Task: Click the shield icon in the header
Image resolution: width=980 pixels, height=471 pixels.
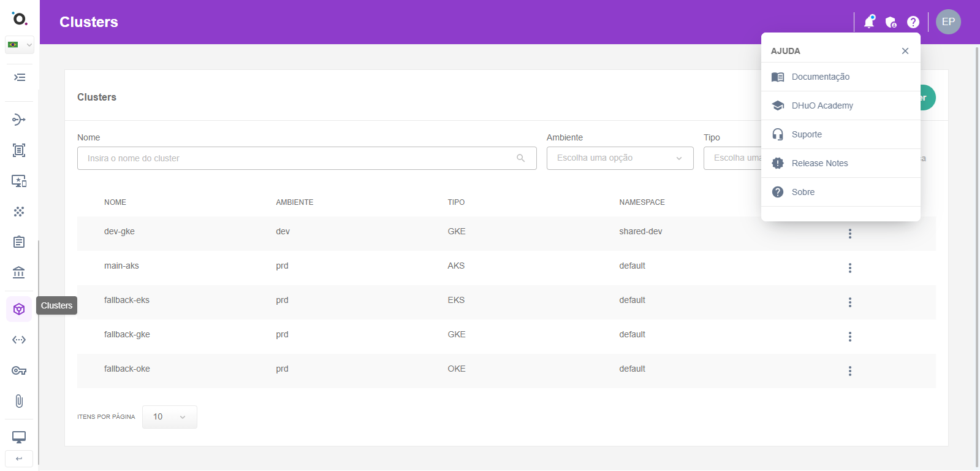Action: click(891, 22)
